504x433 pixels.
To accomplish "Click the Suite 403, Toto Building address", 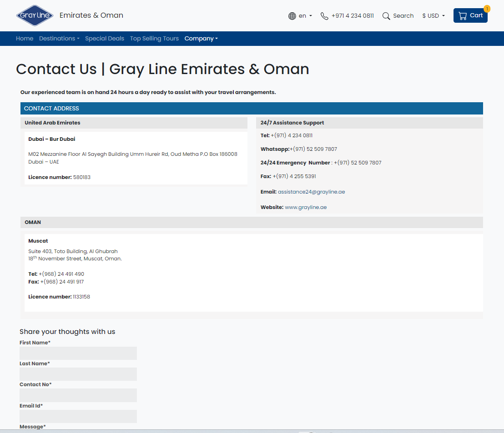I will click(75, 255).
